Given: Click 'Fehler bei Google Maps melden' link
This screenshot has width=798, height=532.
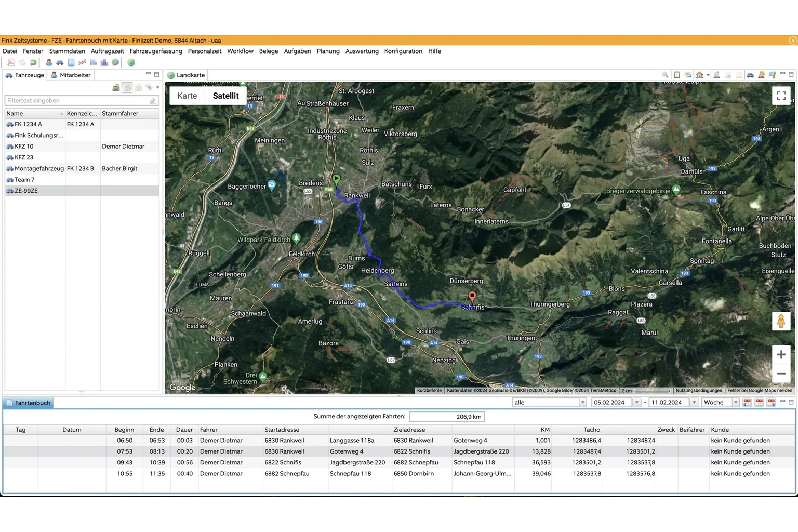Looking at the screenshot, I should pyautogui.click(x=760, y=391).
